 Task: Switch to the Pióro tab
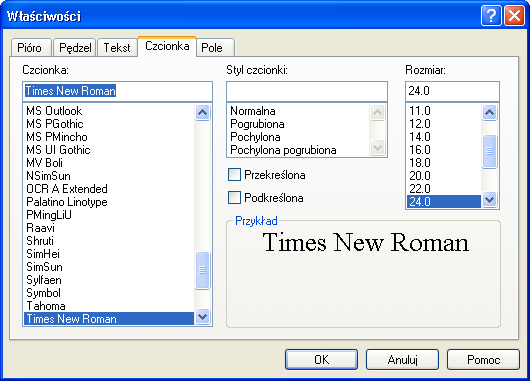click(x=30, y=48)
